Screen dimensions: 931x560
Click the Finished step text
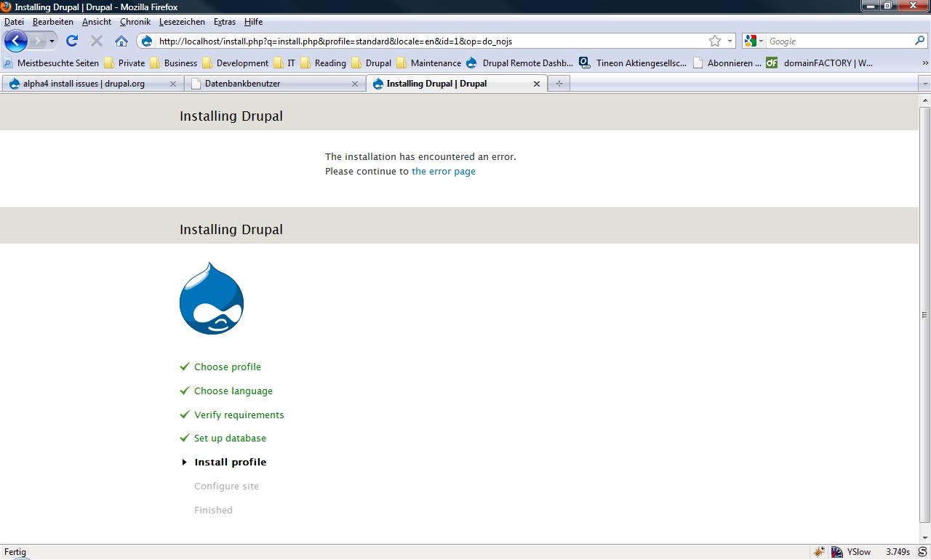[x=213, y=511]
